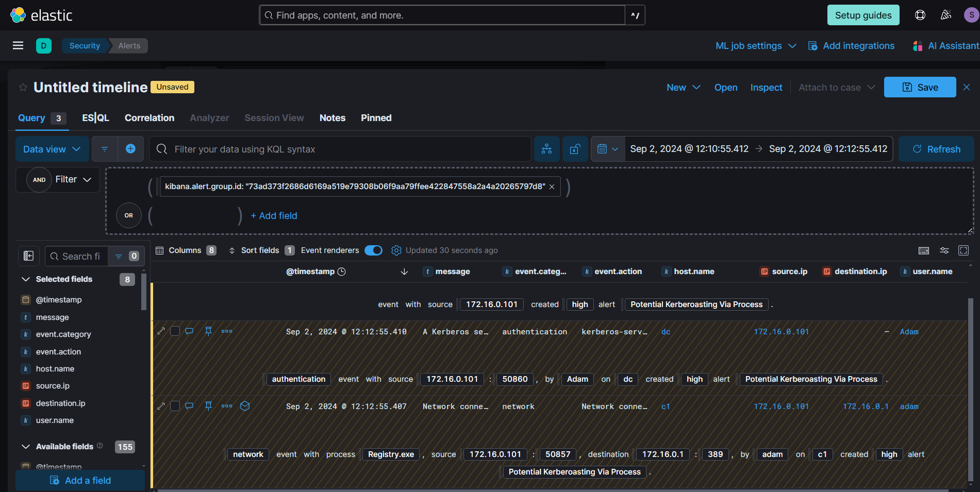The height and width of the screenshot is (492, 980).
Task: Pin the 12:12:55.407 event
Action: [x=209, y=406]
